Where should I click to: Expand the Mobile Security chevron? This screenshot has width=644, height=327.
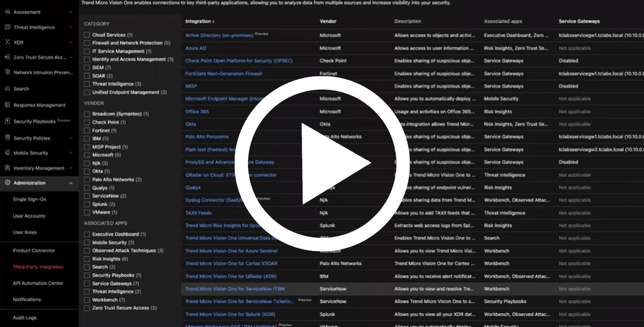click(x=71, y=153)
